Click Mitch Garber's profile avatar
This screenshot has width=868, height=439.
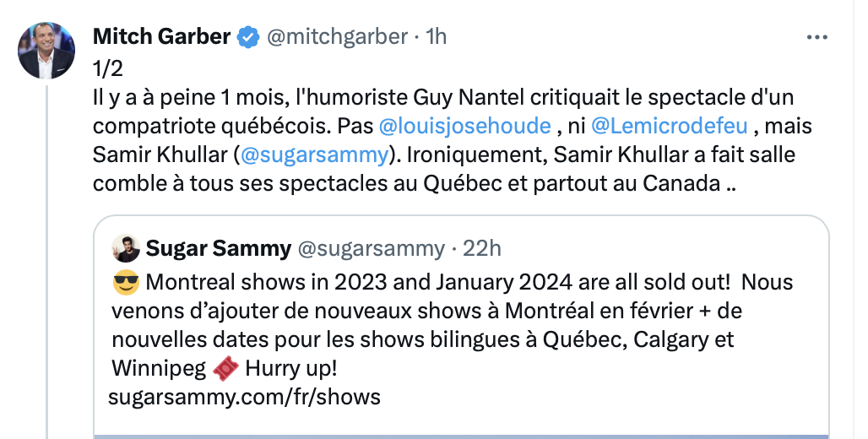click(x=46, y=51)
